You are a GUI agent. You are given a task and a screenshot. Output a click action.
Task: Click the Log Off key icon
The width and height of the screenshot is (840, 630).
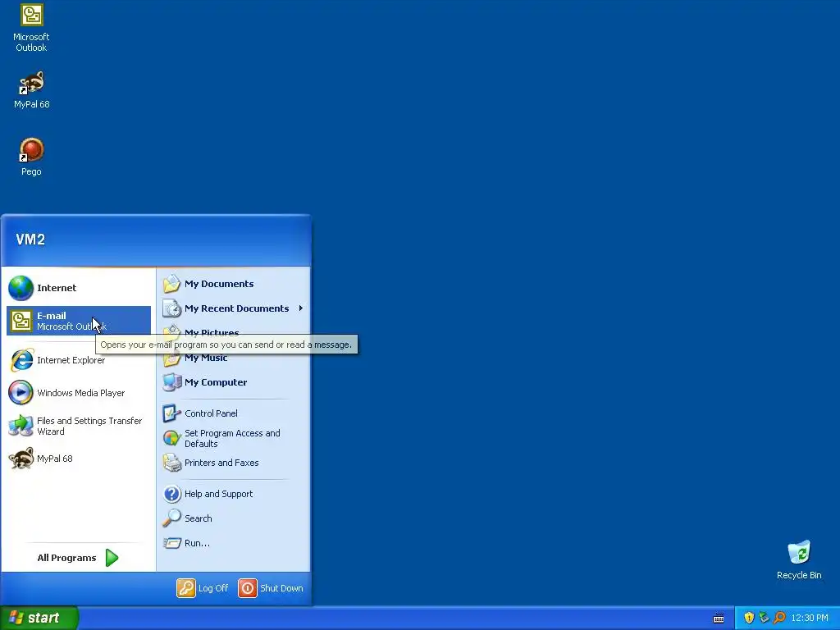pyautogui.click(x=186, y=588)
